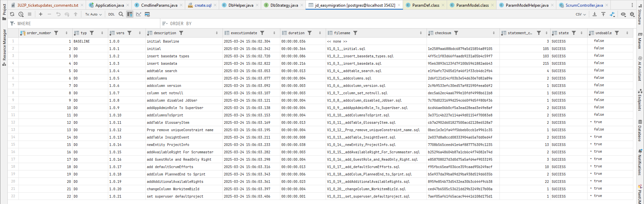Viewport: 644px width, 204px height.
Task: Switch to the Application.java tab
Action: pos(109,5)
